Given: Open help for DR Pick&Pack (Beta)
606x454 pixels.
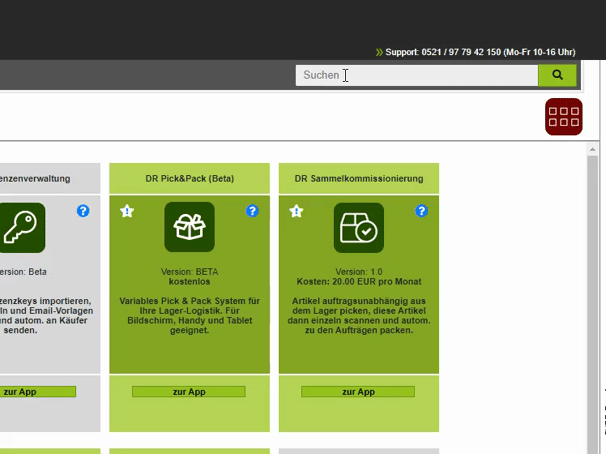Looking at the screenshot, I should click(252, 211).
